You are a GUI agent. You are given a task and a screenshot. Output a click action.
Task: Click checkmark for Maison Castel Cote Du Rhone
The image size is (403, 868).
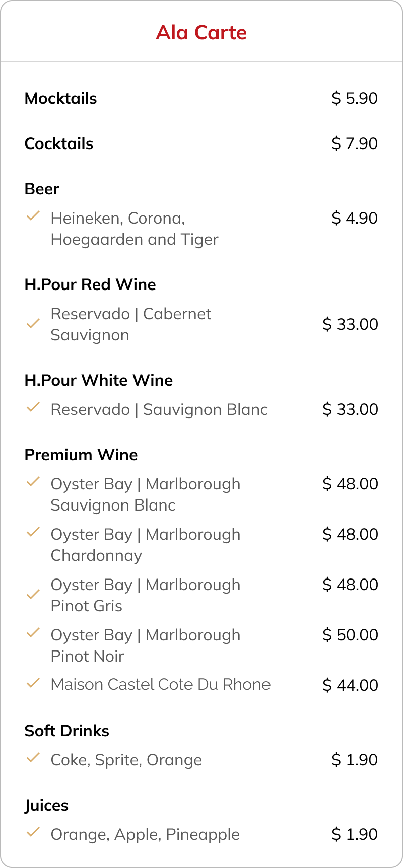[x=33, y=683]
